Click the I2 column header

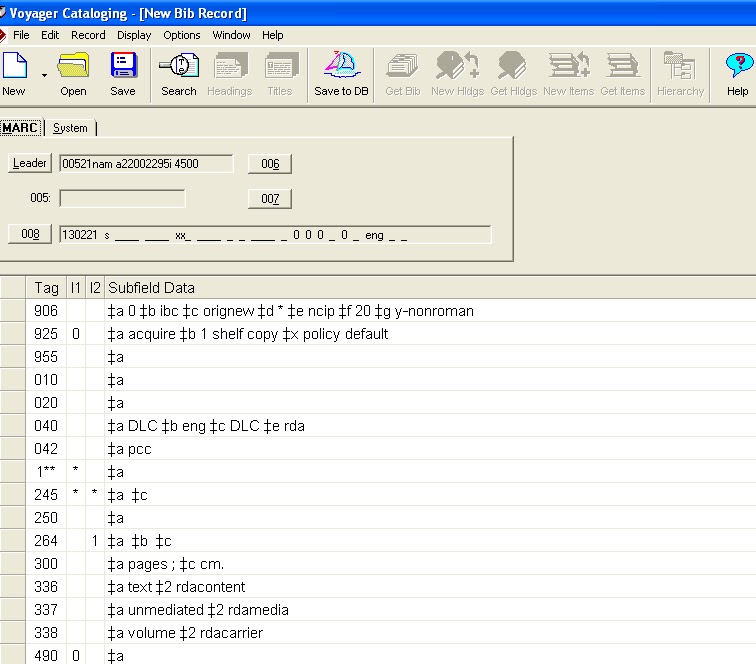tap(95, 288)
